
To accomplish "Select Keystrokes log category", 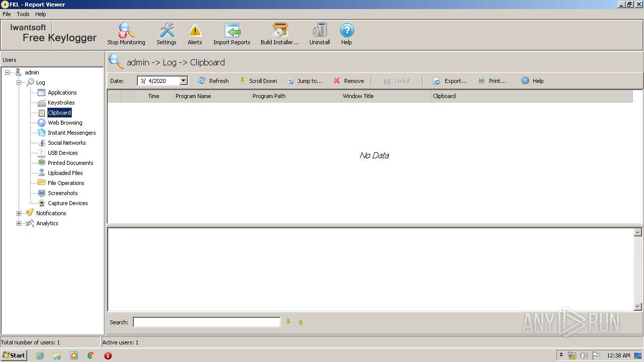I will click(x=61, y=103).
